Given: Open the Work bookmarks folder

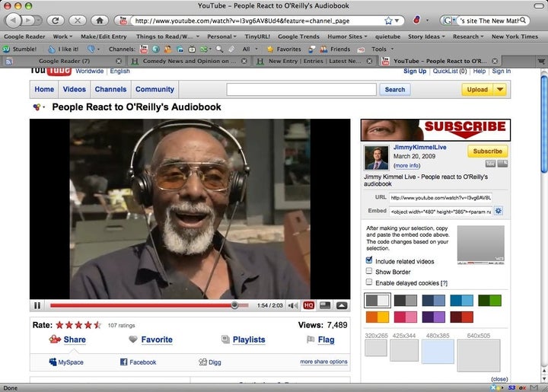Looking at the screenshot, I should [62, 37].
